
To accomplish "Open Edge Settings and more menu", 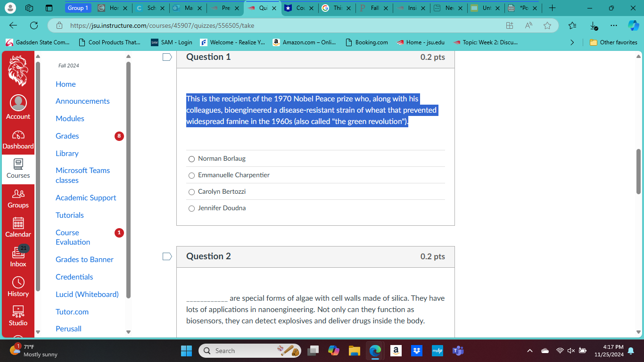I will pos(613,25).
